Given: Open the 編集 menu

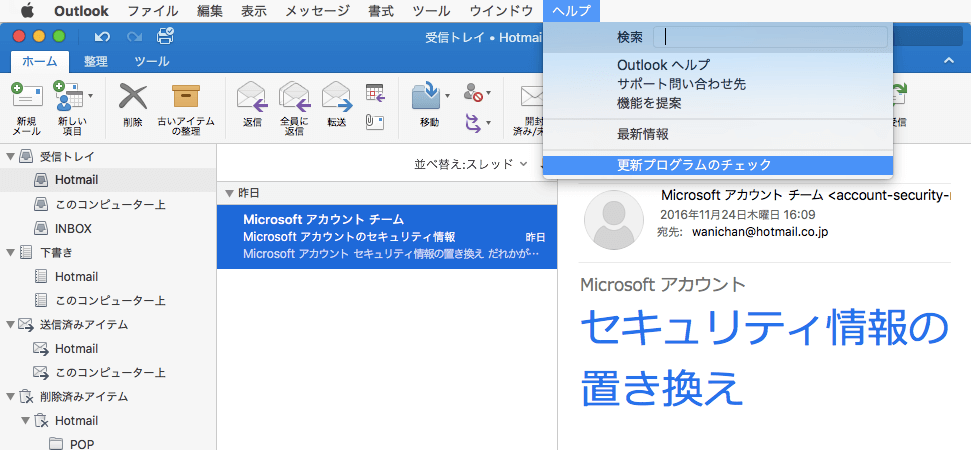Looking at the screenshot, I should [210, 11].
